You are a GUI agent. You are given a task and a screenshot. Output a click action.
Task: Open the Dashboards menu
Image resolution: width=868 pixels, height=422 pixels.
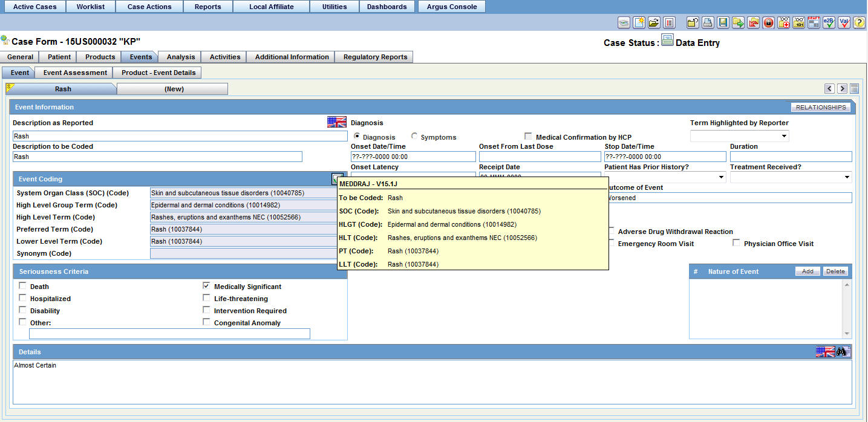pyautogui.click(x=387, y=7)
